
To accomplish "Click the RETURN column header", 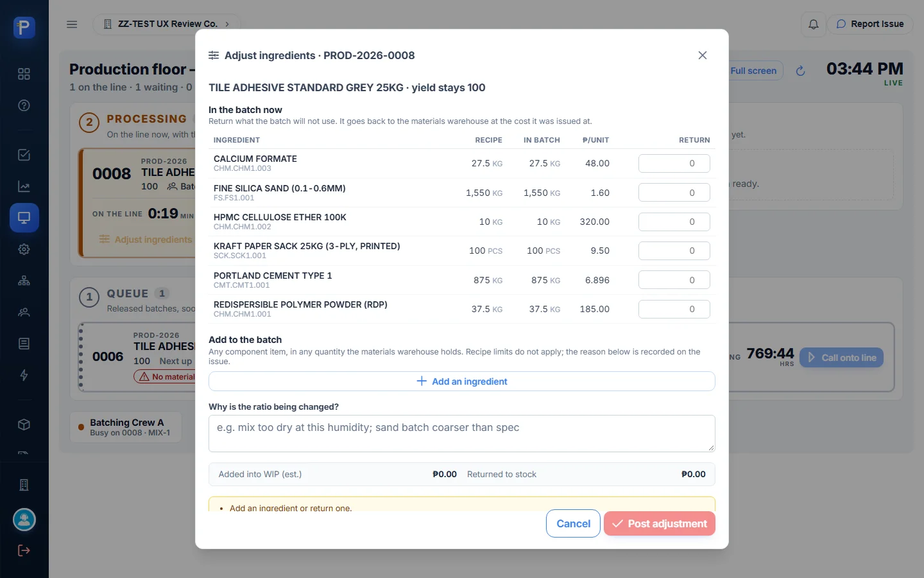I will [694, 140].
